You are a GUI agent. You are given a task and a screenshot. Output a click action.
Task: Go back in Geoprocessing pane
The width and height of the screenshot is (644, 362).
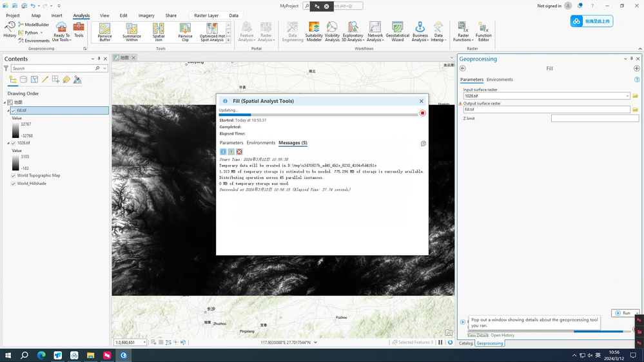coord(463,68)
